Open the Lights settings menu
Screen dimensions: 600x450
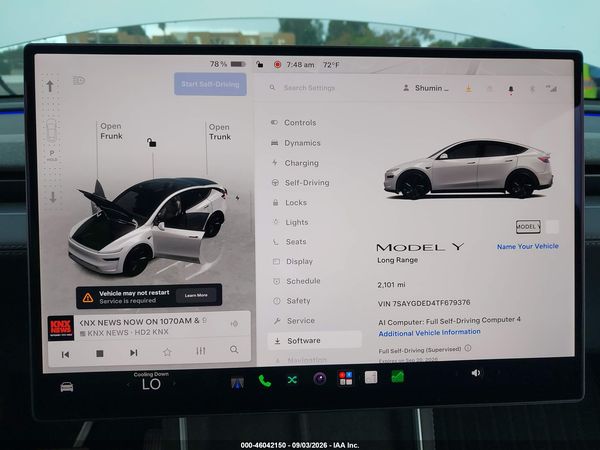291,222
